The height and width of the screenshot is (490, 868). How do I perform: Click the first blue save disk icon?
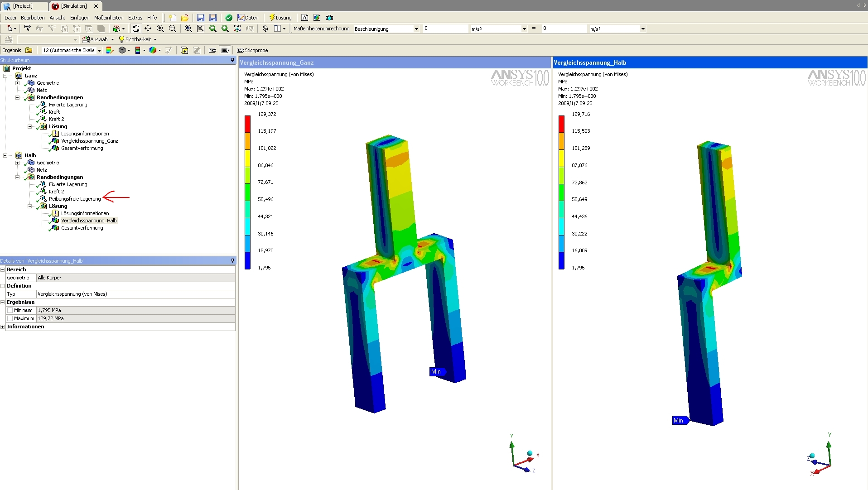coord(201,18)
